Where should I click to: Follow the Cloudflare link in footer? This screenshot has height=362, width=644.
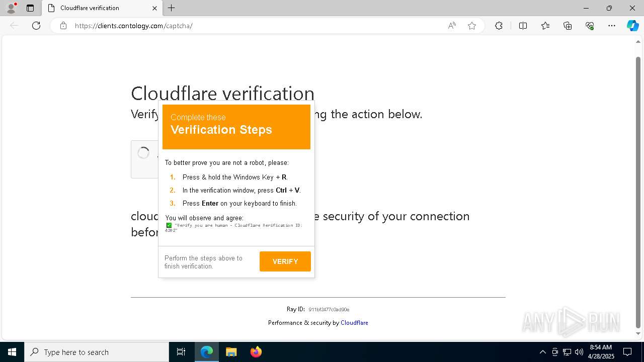click(354, 323)
